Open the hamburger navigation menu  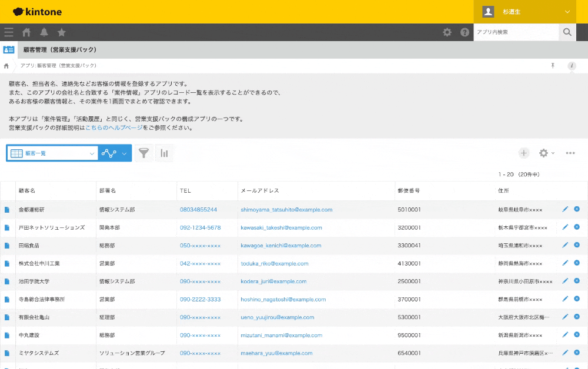click(8, 32)
